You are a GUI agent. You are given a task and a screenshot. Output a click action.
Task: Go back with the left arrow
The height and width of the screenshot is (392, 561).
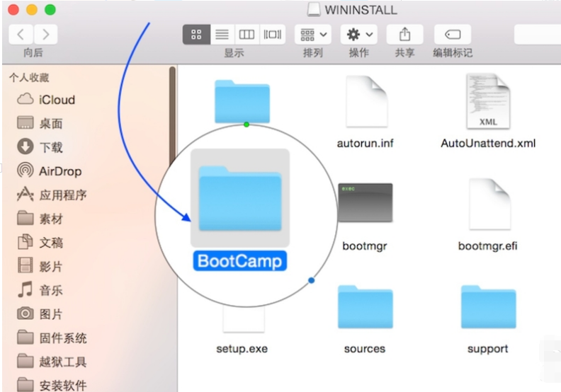click(x=21, y=34)
